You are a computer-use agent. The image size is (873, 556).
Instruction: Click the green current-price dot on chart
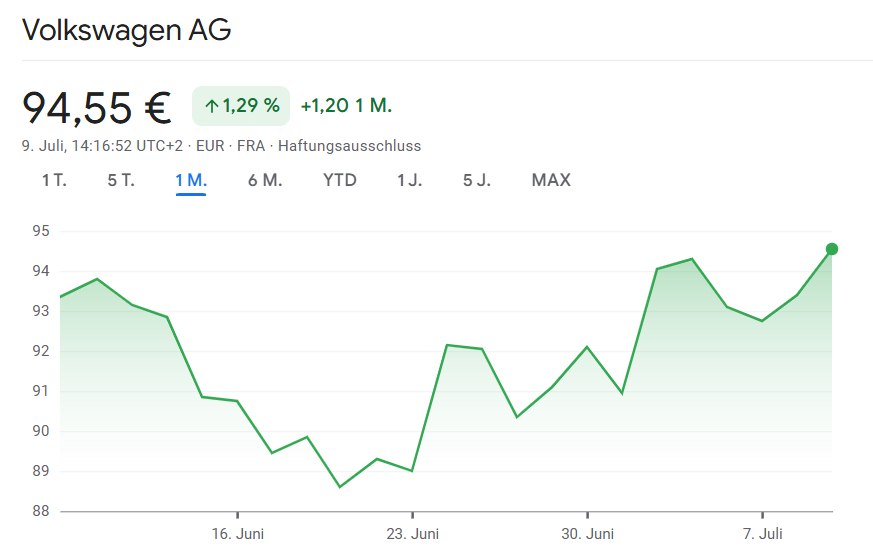pos(832,249)
